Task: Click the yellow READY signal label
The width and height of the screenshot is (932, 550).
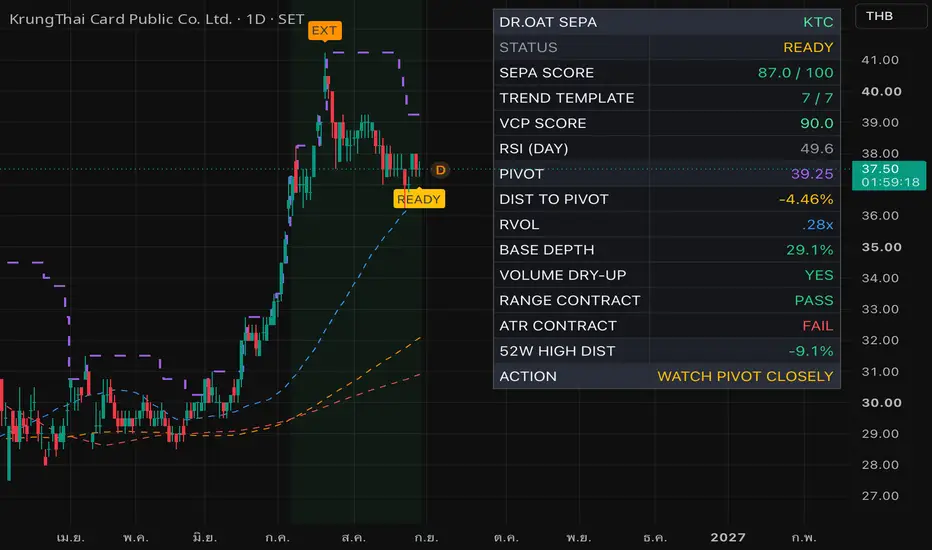Action: coord(419,199)
